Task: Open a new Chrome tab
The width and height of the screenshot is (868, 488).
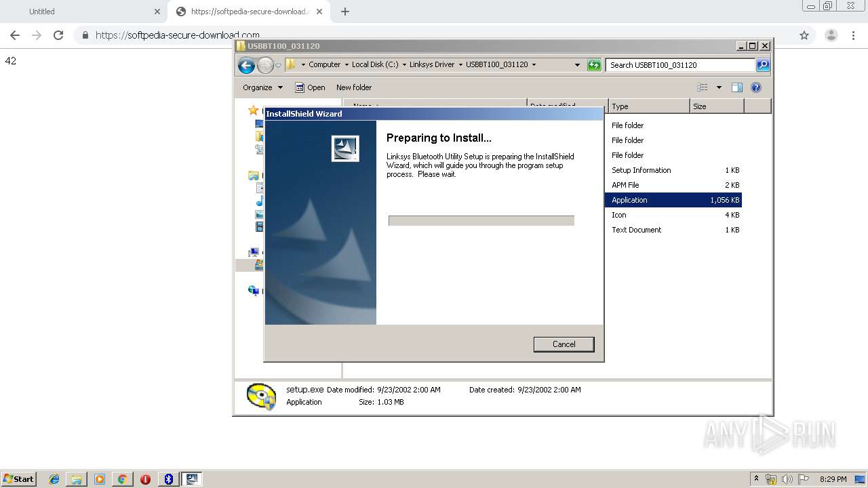Action: point(345,12)
